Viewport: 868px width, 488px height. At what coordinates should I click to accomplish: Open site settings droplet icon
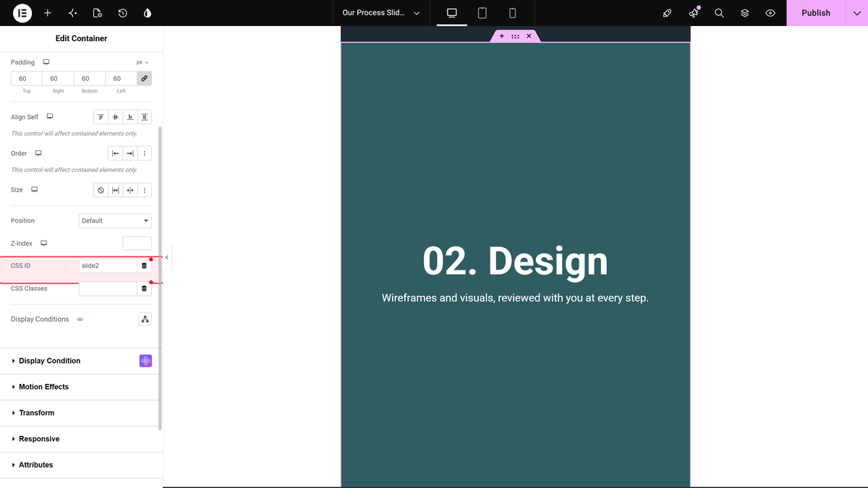pos(148,13)
